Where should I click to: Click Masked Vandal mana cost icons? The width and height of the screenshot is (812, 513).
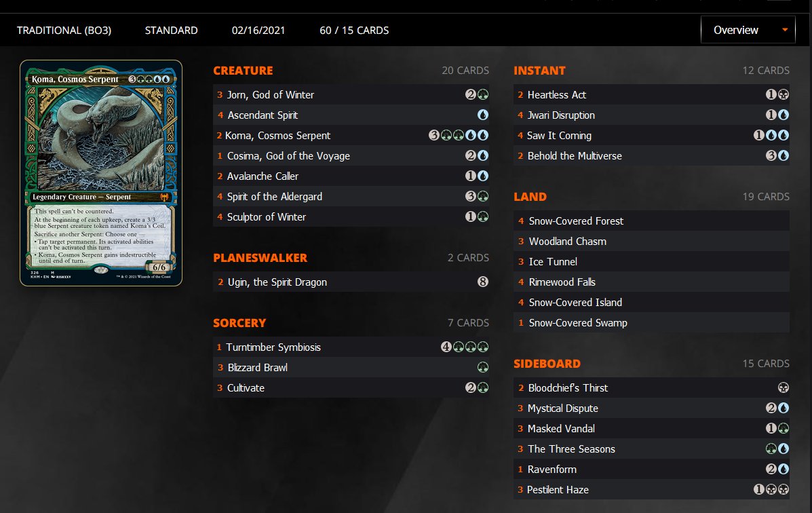(777, 428)
